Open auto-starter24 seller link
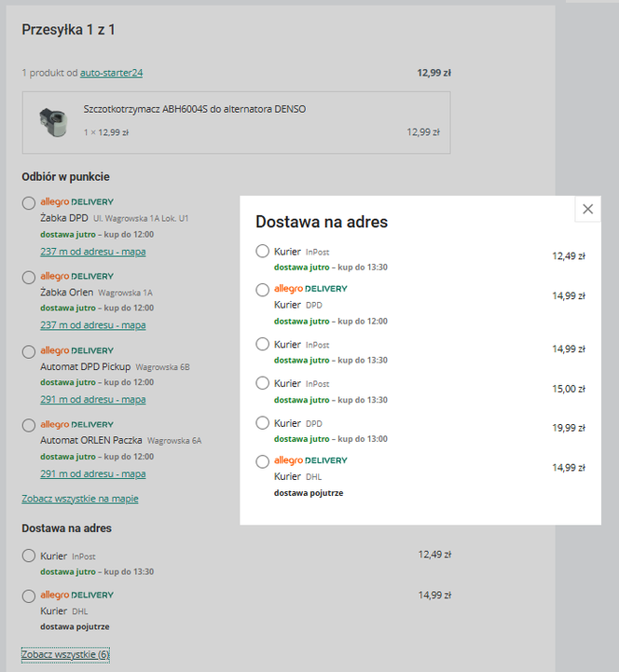 pos(111,73)
